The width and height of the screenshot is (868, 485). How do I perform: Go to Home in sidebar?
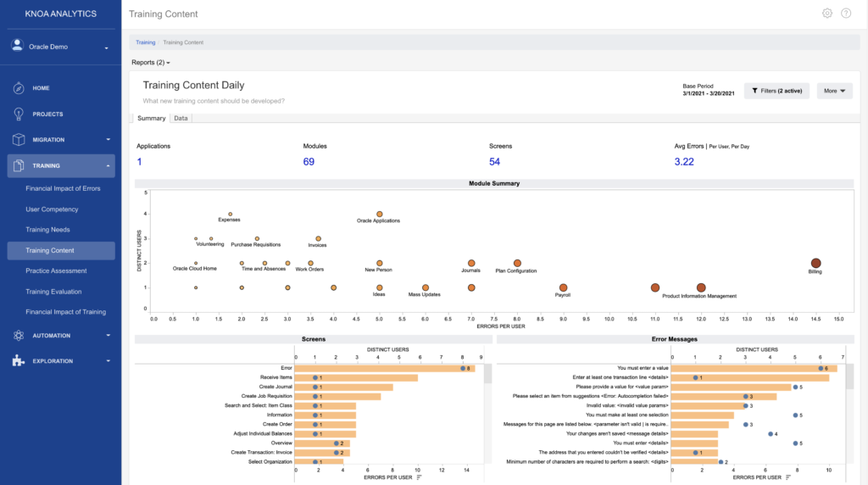(41, 88)
